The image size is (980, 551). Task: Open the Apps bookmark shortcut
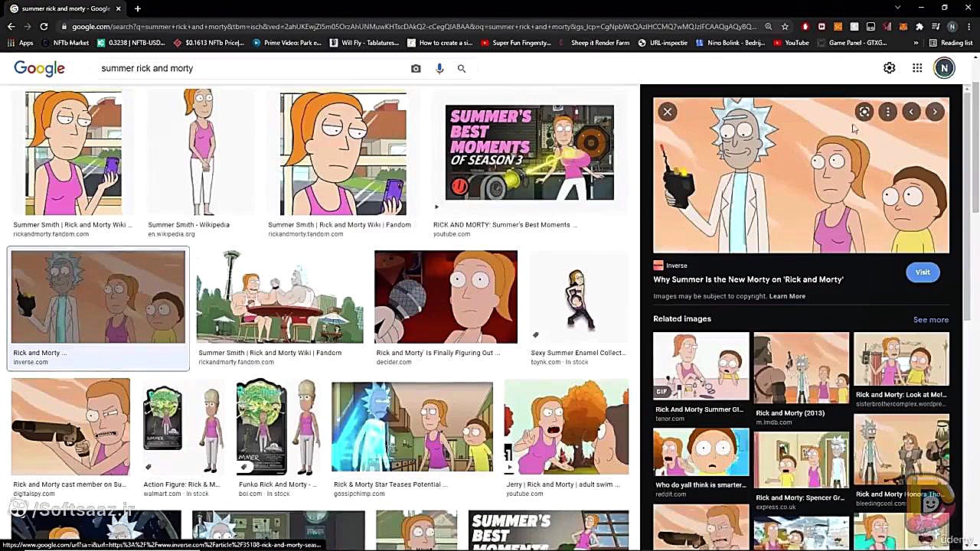click(x=20, y=43)
